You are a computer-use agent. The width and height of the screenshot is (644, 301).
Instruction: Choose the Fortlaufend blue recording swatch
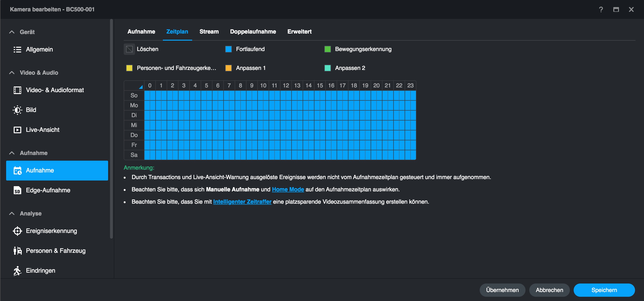point(228,49)
